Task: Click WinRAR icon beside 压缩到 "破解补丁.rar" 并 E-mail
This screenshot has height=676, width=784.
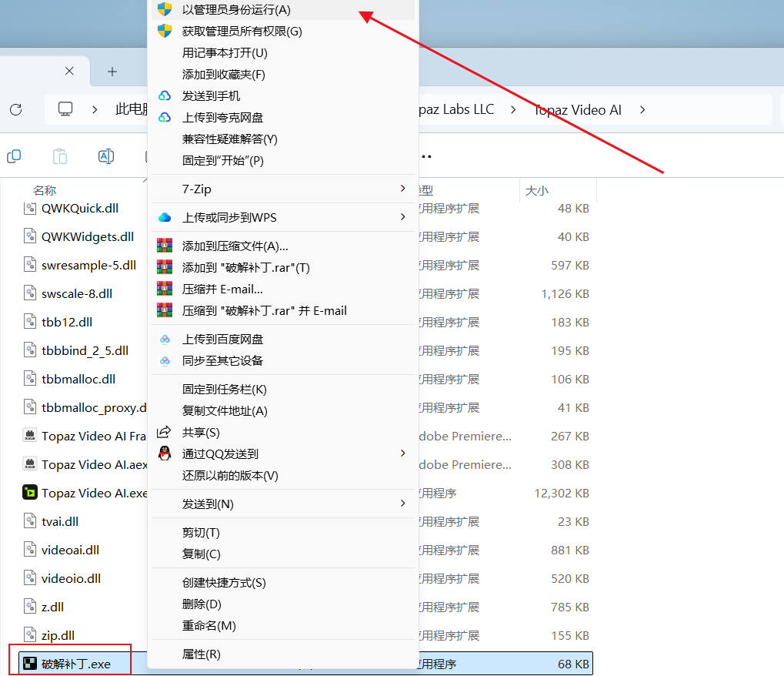Action: pos(165,310)
